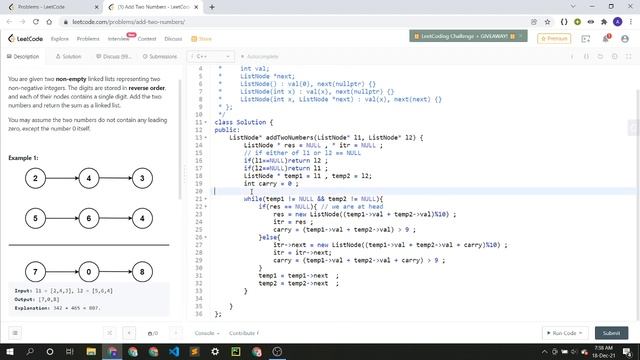Reset code to default icon
The height and width of the screenshot is (360, 640).
(600, 56)
